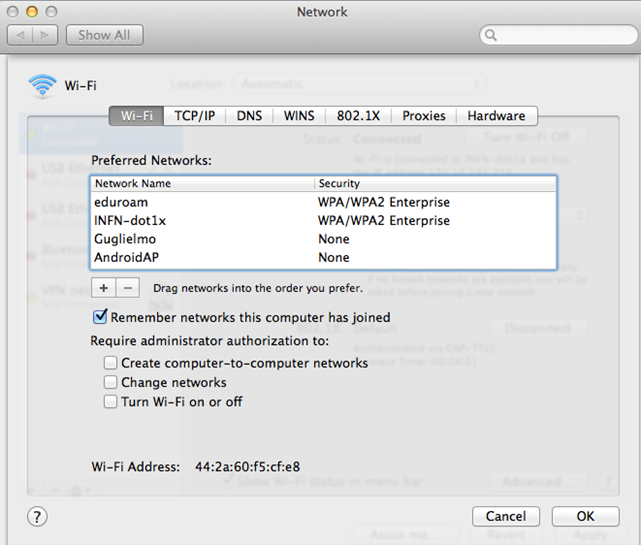Viewport: 641px width, 545px height.
Task: Enable Turn Wi-Fi on or off checkbox
Action: pos(110,401)
